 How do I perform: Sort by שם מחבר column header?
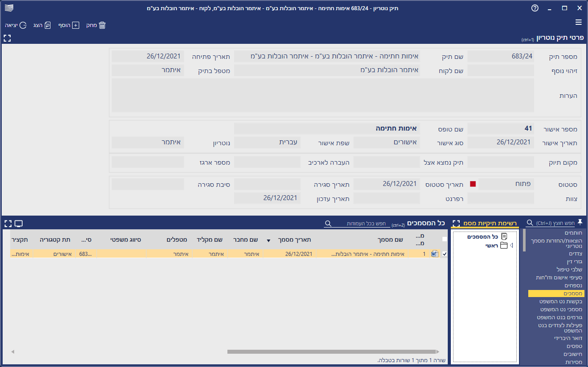tap(246, 240)
